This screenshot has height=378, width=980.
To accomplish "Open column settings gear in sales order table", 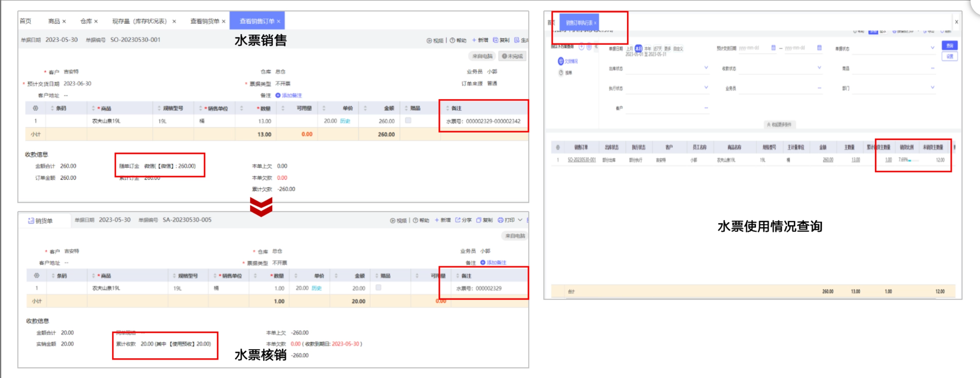I will pyautogui.click(x=36, y=108).
